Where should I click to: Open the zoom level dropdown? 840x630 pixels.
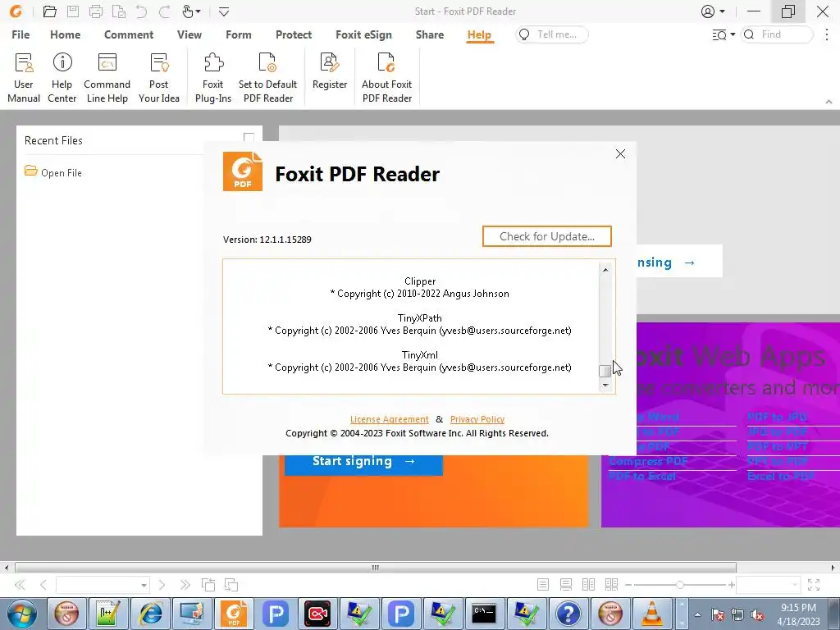point(795,585)
